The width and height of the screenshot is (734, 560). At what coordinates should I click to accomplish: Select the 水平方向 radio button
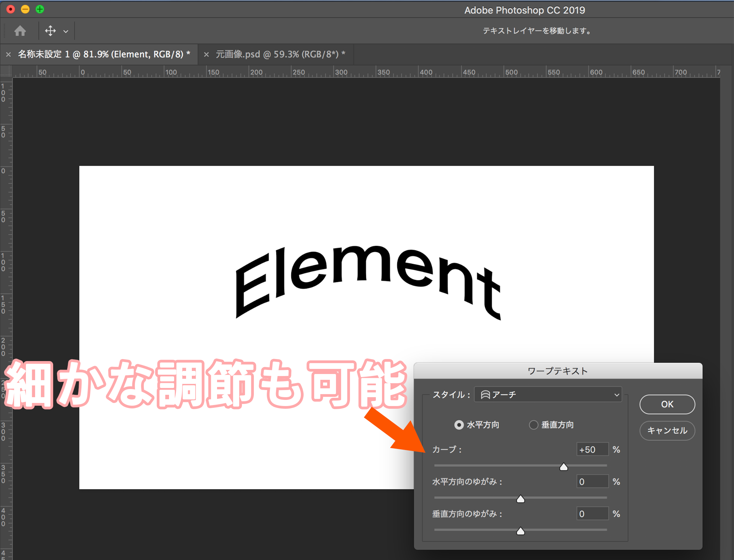coord(459,425)
